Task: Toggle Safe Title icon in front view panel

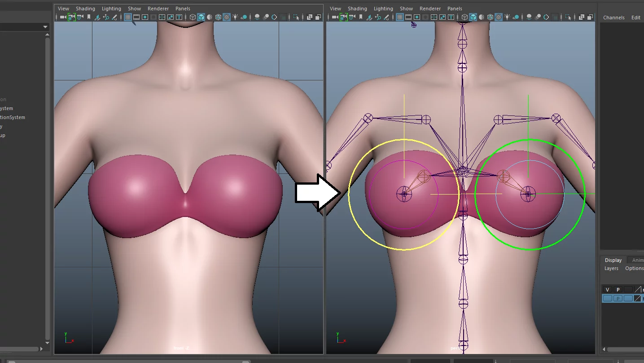Action: 179,17
